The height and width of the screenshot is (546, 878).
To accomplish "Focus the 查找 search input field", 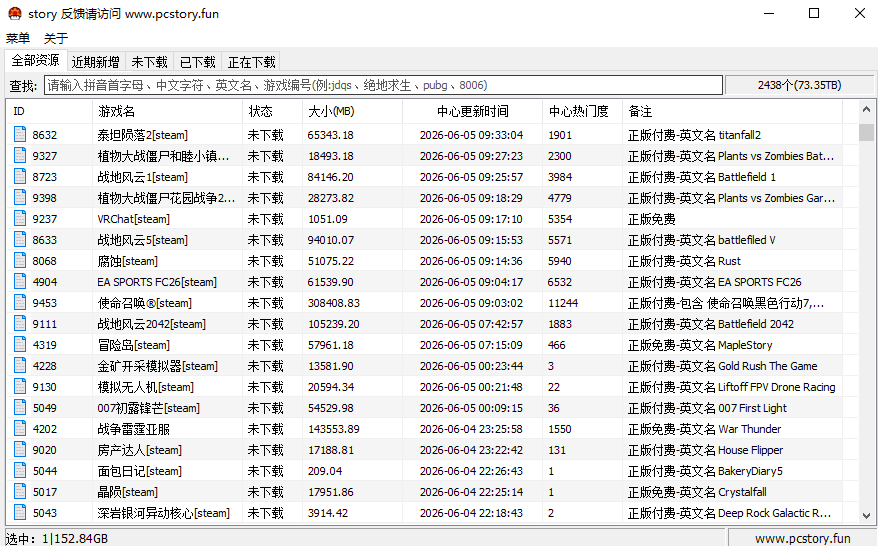I will click(384, 85).
